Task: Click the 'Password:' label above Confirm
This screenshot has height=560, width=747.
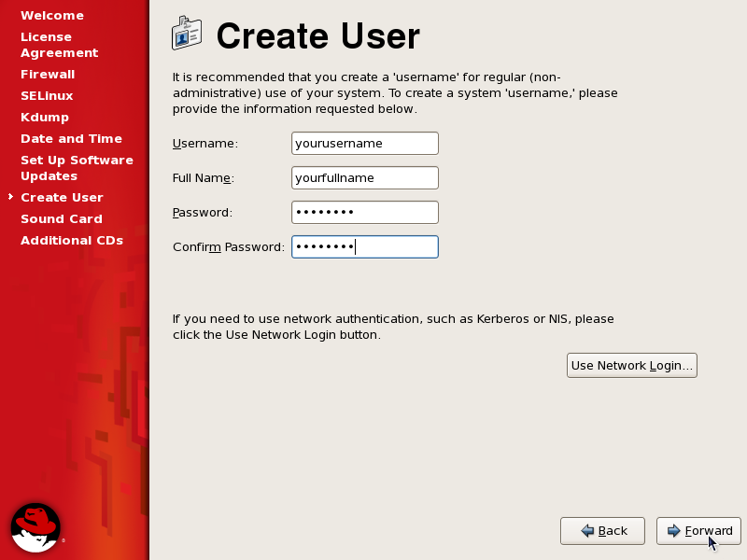Action: point(203,213)
